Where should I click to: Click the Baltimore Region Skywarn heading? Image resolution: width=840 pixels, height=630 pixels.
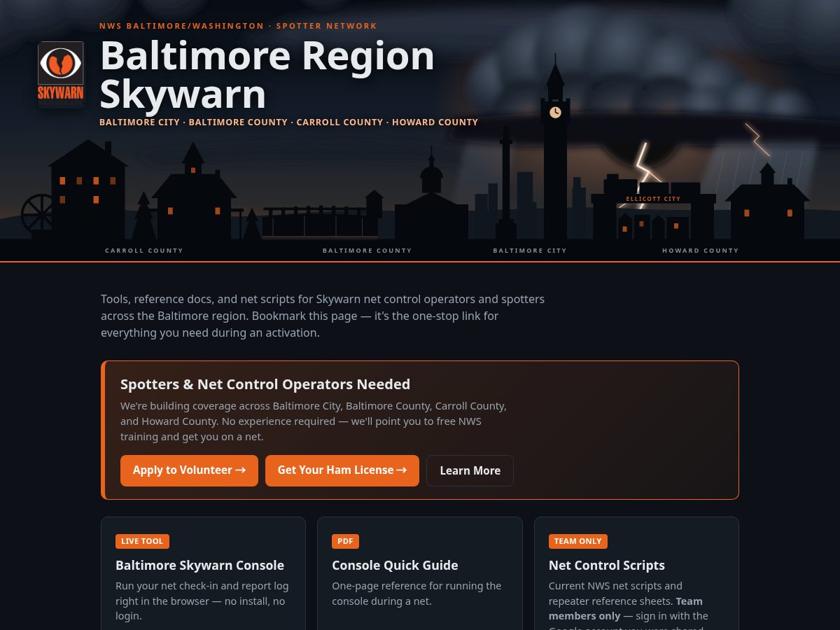267,75
